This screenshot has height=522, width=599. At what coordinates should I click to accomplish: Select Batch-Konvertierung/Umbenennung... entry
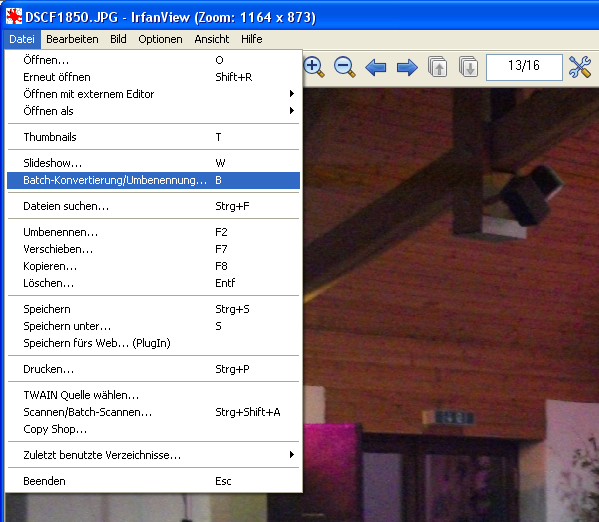[154, 180]
